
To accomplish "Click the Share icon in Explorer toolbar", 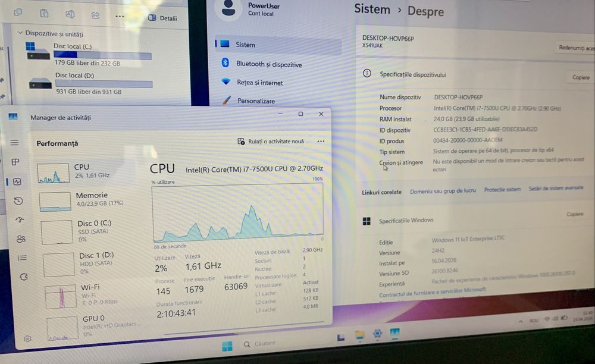I will (x=95, y=15).
